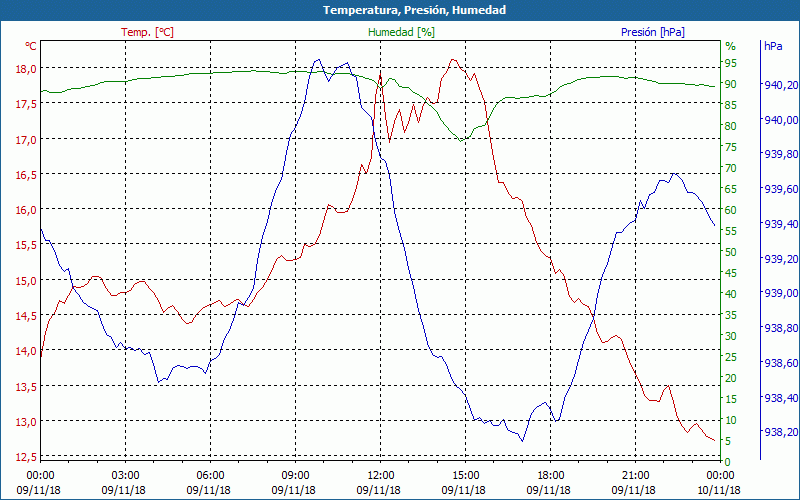Screen dimensions: 800x500
Task: Click humidity axis value '45'
Action: [731, 273]
